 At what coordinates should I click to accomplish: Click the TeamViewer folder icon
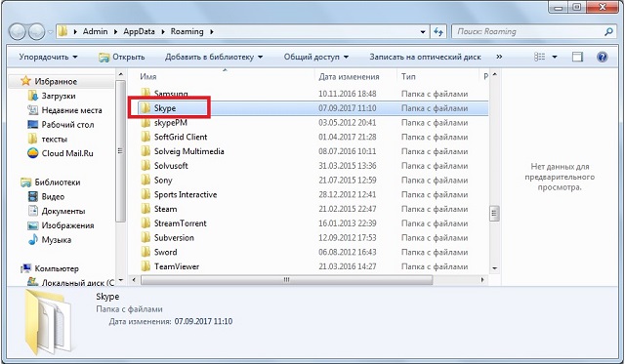146,266
